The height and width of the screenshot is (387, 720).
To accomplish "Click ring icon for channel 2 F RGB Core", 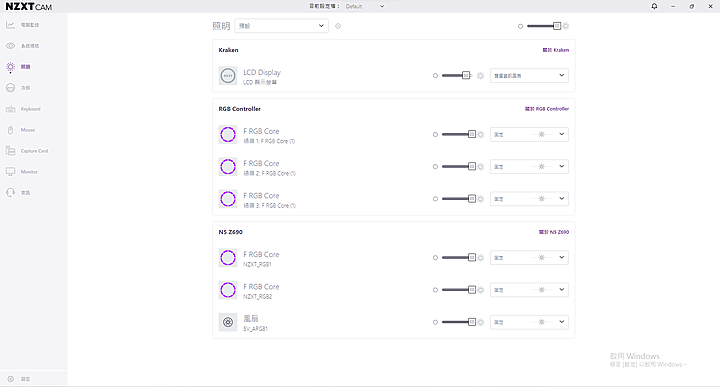I will [228, 167].
